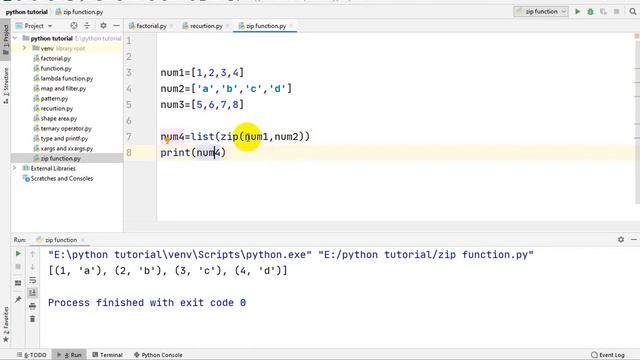Click the up arrow in Run panel

click(33, 254)
